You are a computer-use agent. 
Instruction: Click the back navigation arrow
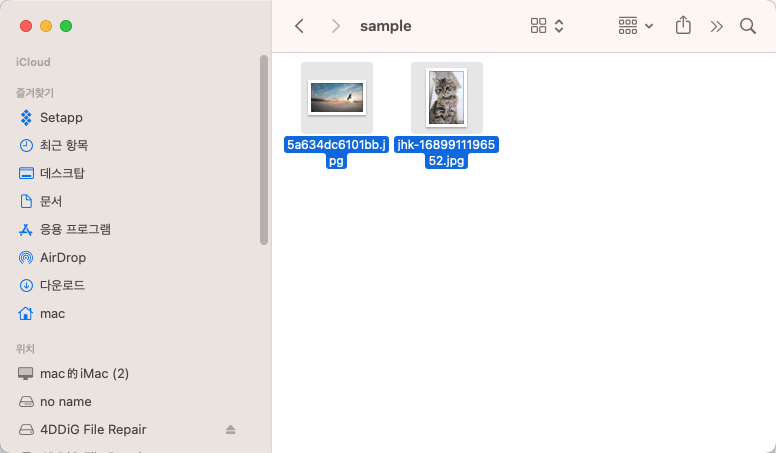click(299, 26)
